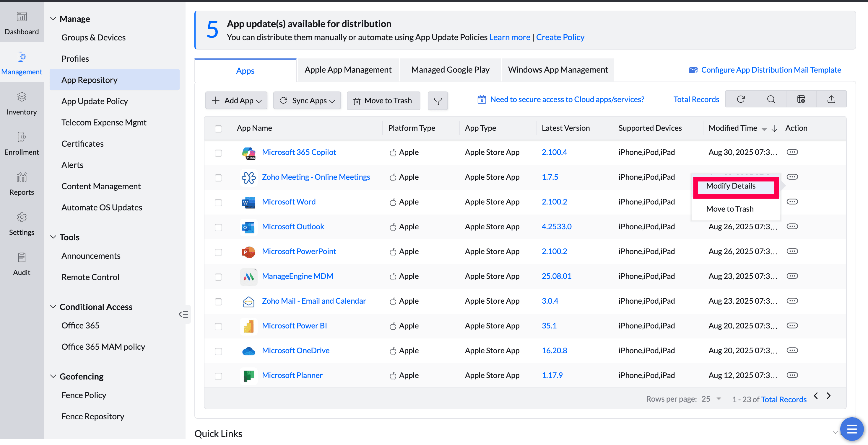This screenshot has height=445, width=868.
Task: Open the Sync Apps dropdown
Action: [307, 101]
